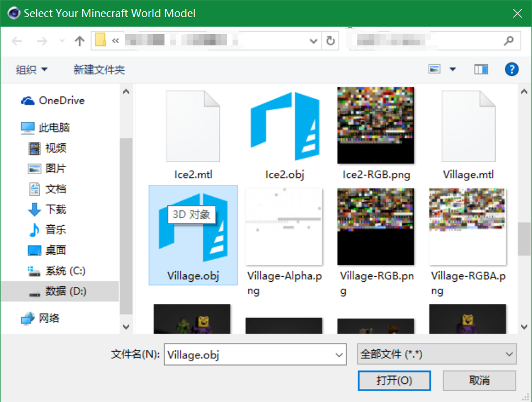Click the Ice2.mtl file name label
Screen dimensions: 532x402
tap(193, 175)
